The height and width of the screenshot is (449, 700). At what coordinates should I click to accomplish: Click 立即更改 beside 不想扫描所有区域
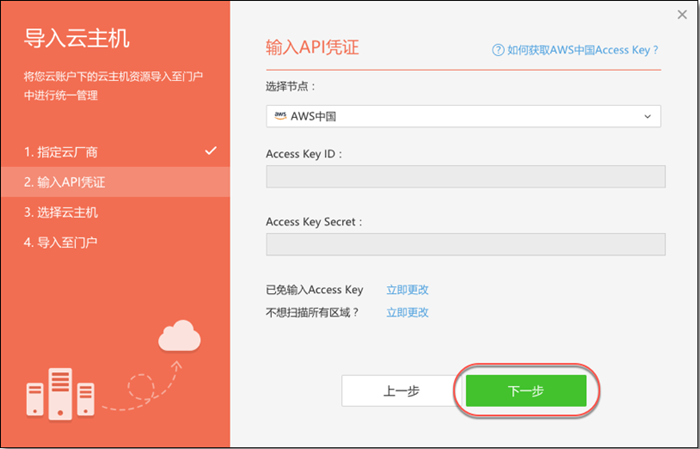point(407,312)
